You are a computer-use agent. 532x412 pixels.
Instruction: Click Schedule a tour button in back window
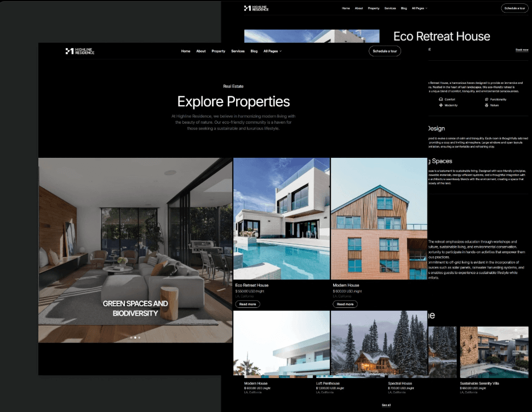coord(514,8)
